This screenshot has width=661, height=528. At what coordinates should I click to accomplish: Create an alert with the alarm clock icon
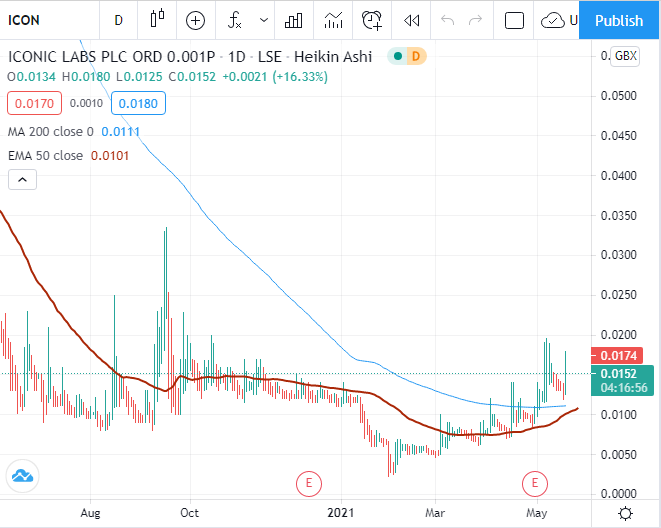tap(372, 20)
